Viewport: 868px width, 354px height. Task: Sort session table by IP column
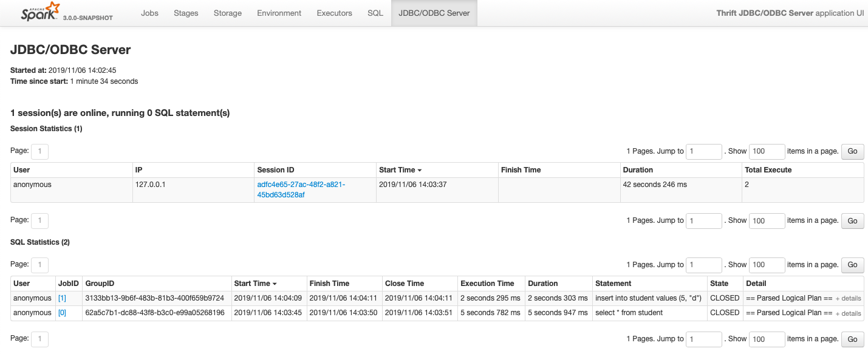click(138, 170)
